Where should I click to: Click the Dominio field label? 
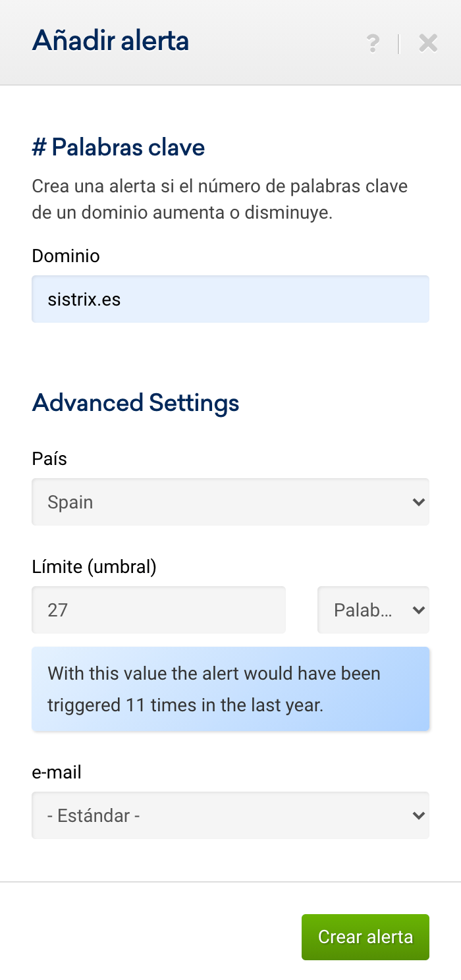point(66,256)
